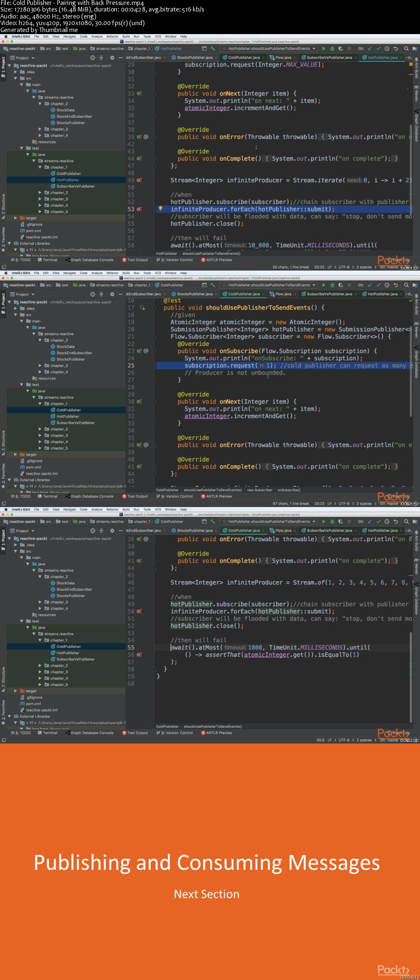The height and width of the screenshot is (980, 420).
Task: Open the Analyze menu in 00:02:41 frame
Action: 97,510
